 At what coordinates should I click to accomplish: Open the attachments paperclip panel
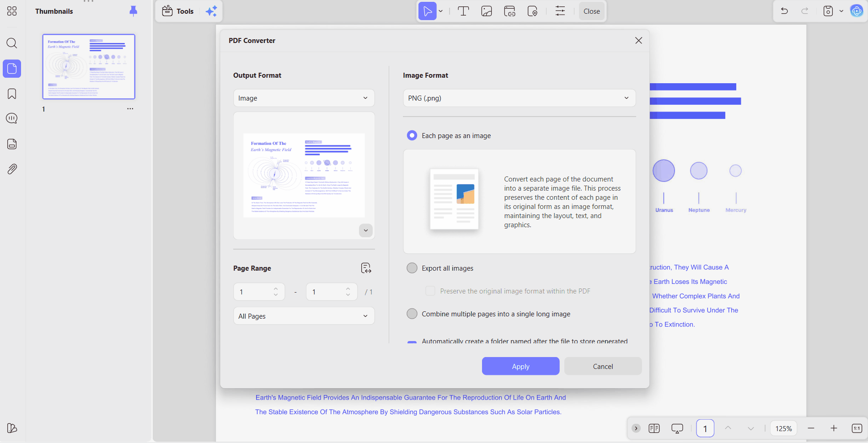tap(12, 169)
